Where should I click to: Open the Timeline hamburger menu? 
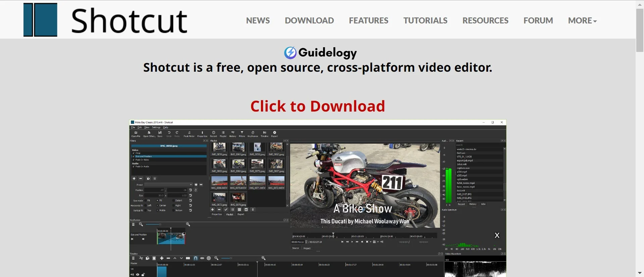(x=133, y=258)
